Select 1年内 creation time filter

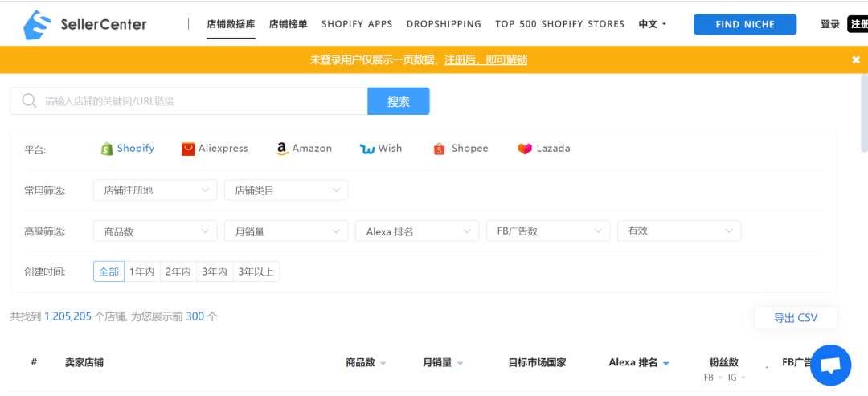pyautogui.click(x=142, y=271)
